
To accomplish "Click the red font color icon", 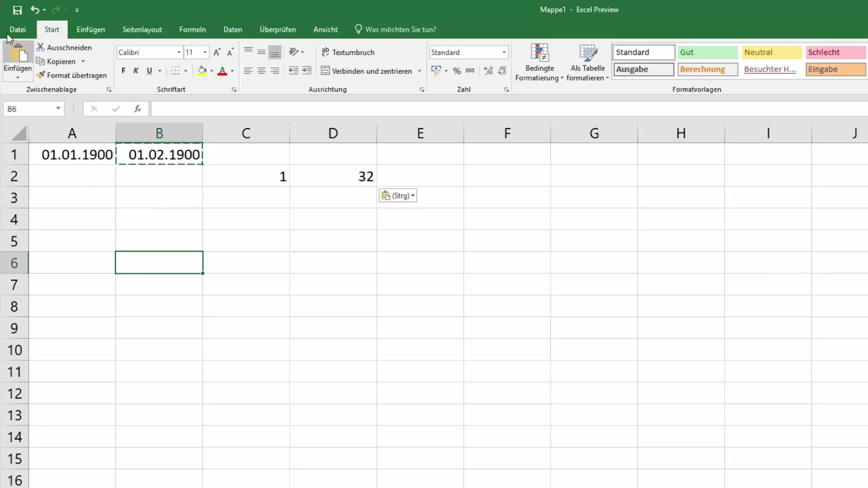I will pos(222,71).
